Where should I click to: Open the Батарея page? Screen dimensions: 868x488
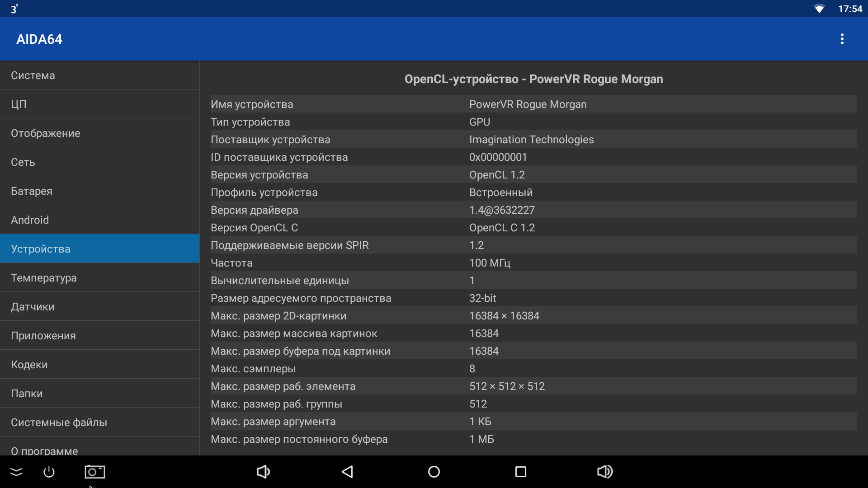tap(99, 191)
